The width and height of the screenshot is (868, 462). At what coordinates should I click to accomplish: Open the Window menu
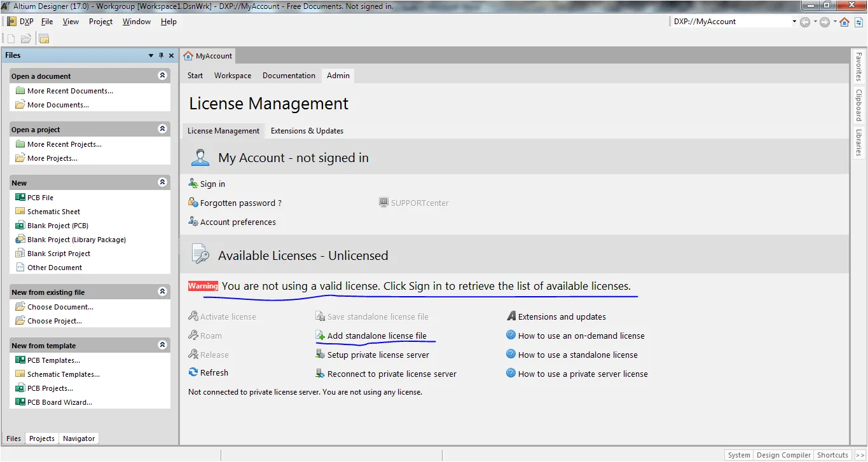pos(137,22)
